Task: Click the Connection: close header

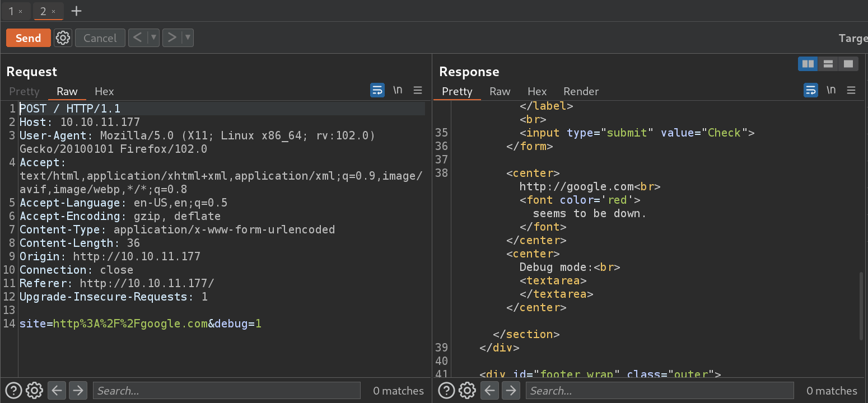Action: [x=76, y=270]
